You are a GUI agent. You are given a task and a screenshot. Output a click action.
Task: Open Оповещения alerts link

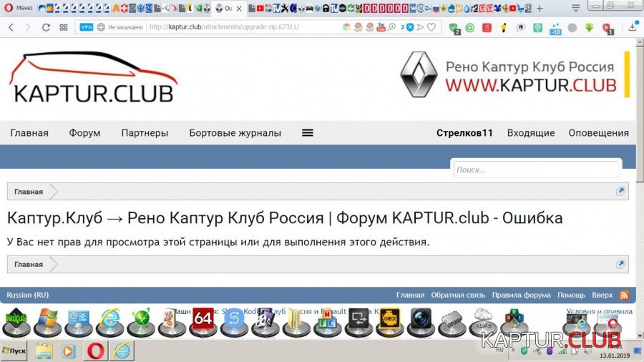click(598, 132)
